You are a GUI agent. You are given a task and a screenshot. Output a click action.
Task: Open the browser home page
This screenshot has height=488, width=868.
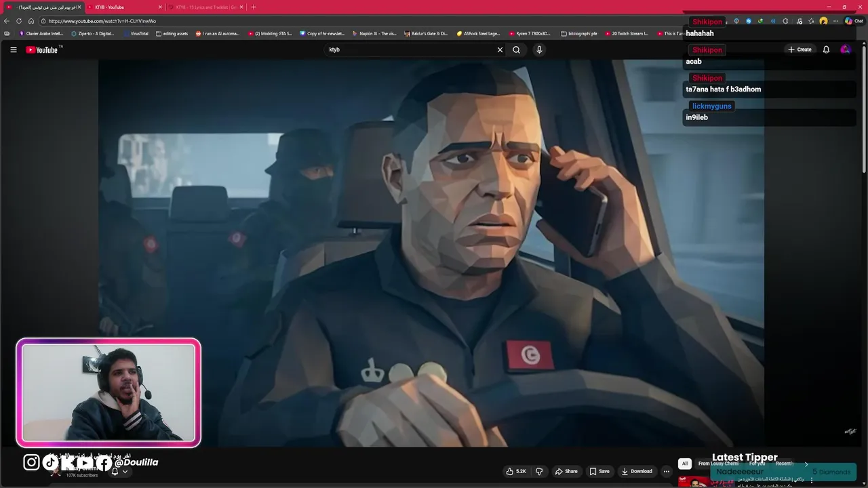click(x=31, y=21)
